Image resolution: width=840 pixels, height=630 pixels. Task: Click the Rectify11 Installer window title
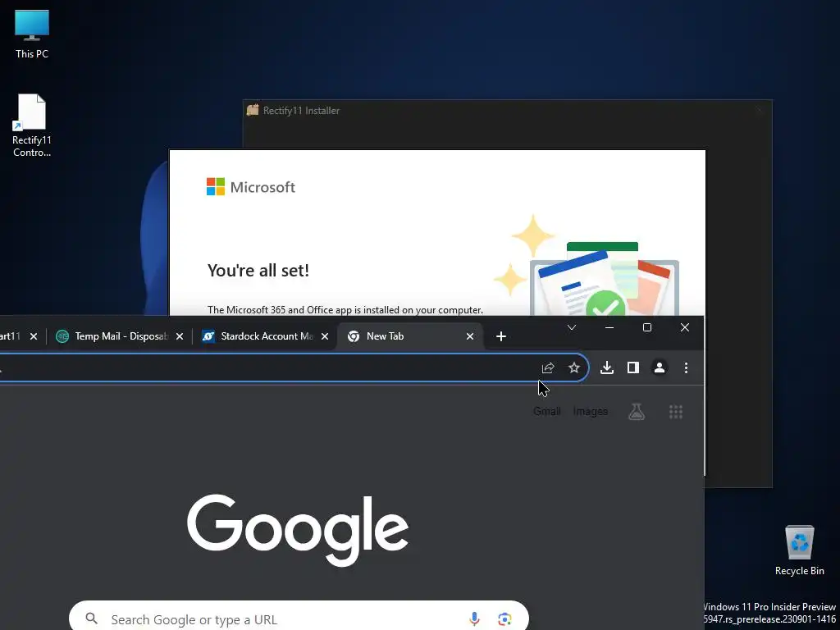(x=301, y=111)
